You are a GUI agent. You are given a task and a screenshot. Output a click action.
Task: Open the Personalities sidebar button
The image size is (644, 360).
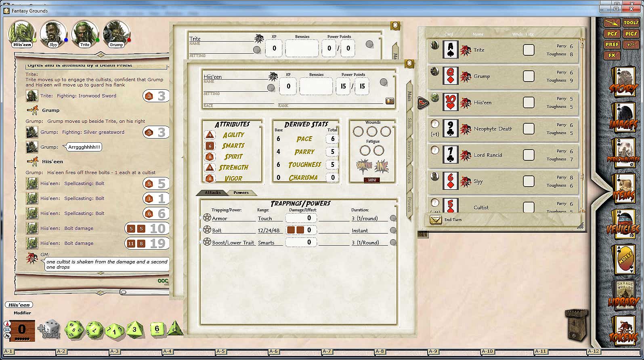coord(624,154)
